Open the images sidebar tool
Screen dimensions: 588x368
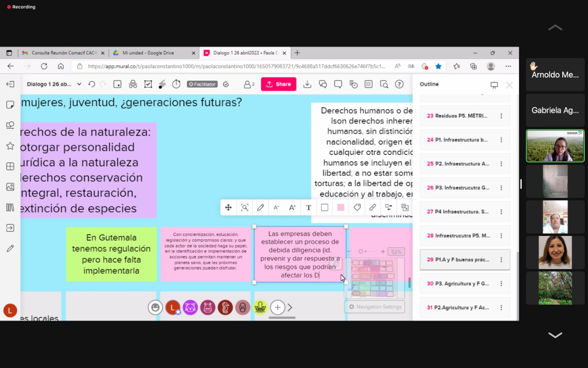10,187
